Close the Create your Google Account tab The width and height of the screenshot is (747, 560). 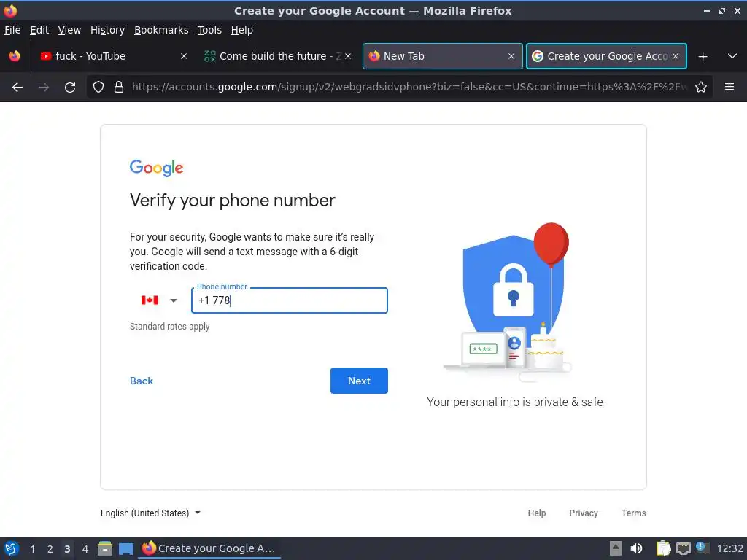point(676,56)
